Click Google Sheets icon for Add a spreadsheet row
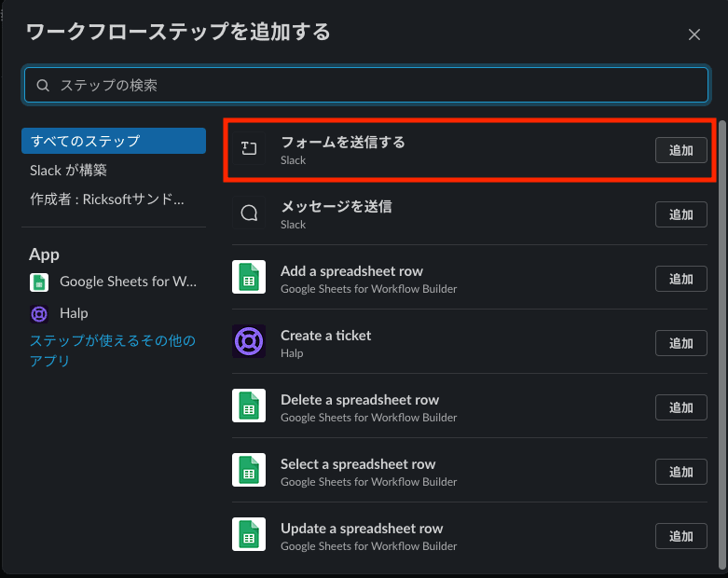The width and height of the screenshot is (728, 578). click(x=249, y=277)
